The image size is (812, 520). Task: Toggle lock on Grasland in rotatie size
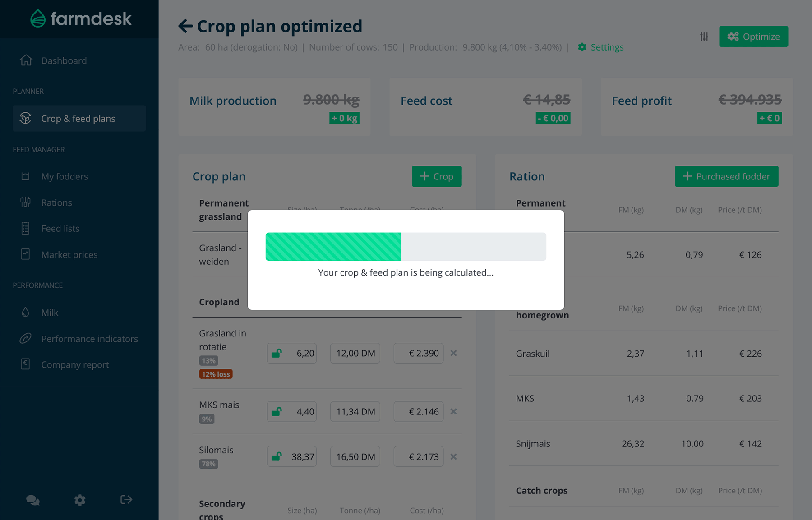click(277, 353)
